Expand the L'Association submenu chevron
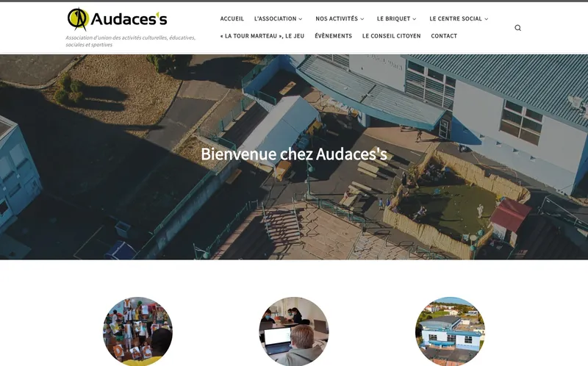This screenshot has height=366, width=588. click(x=301, y=19)
